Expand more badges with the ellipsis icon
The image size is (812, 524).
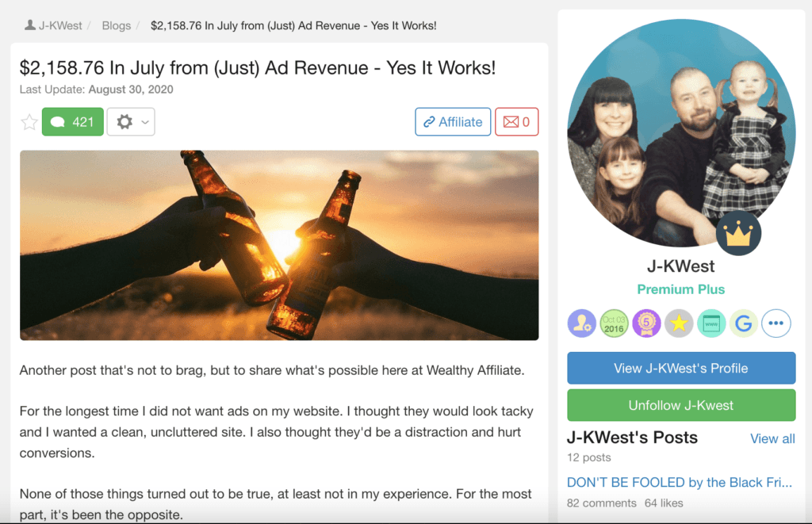tap(776, 323)
